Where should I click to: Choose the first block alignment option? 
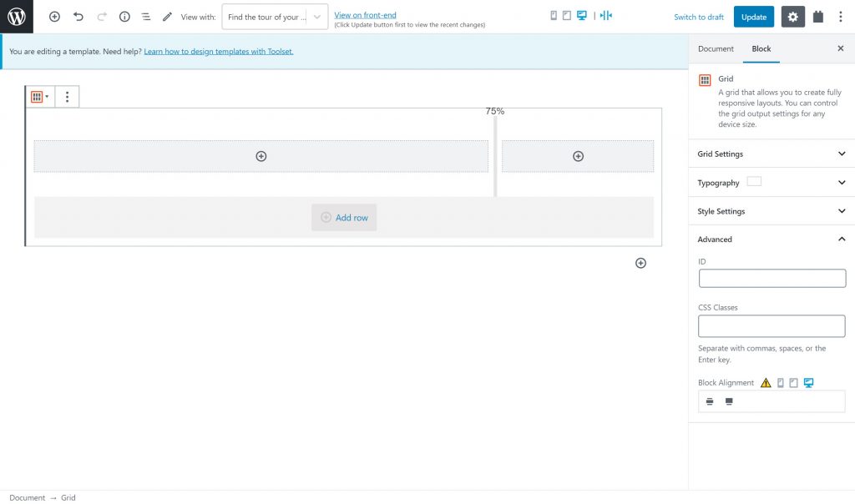pos(710,401)
